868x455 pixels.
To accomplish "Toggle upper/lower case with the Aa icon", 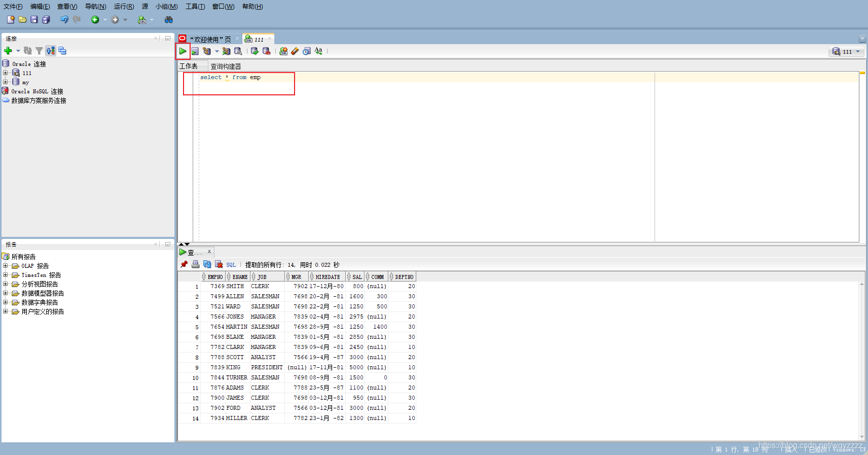I will (318, 51).
